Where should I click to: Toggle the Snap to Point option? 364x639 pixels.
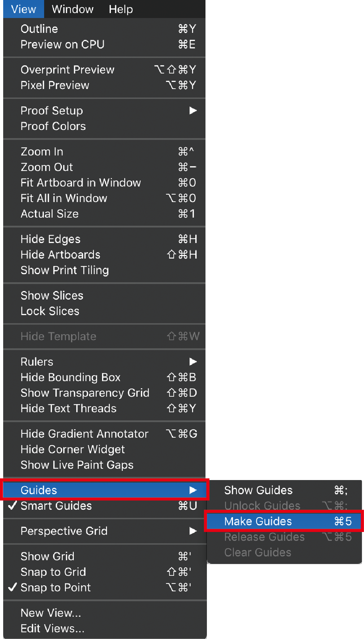tap(55, 587)
